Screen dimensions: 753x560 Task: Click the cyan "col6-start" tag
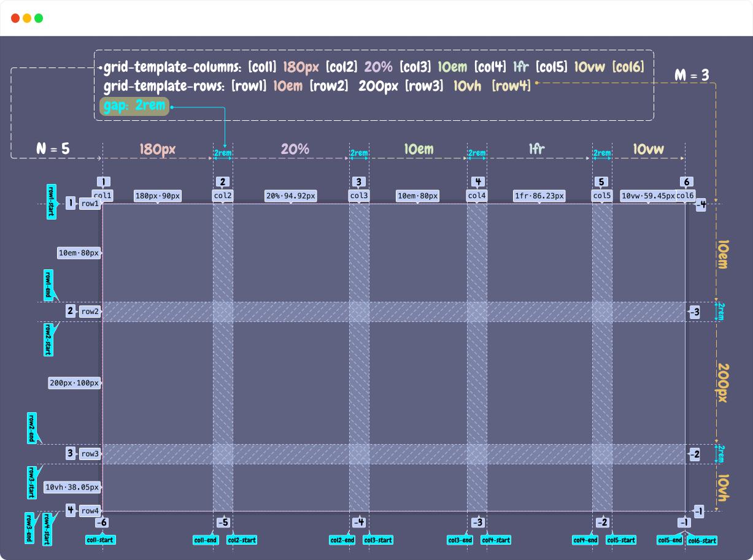702,541
